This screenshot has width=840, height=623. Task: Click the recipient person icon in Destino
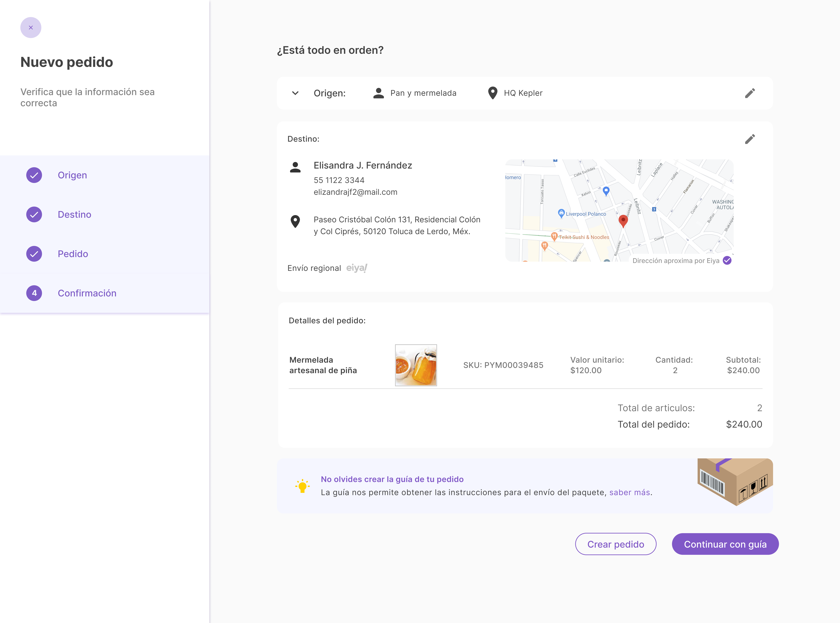pyautogui.click(x=295, y=167)
